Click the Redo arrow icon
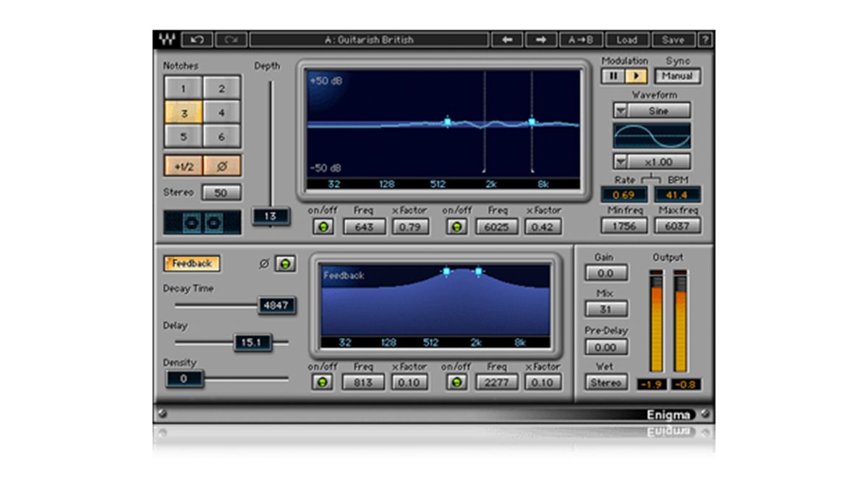 coord(230,39)
